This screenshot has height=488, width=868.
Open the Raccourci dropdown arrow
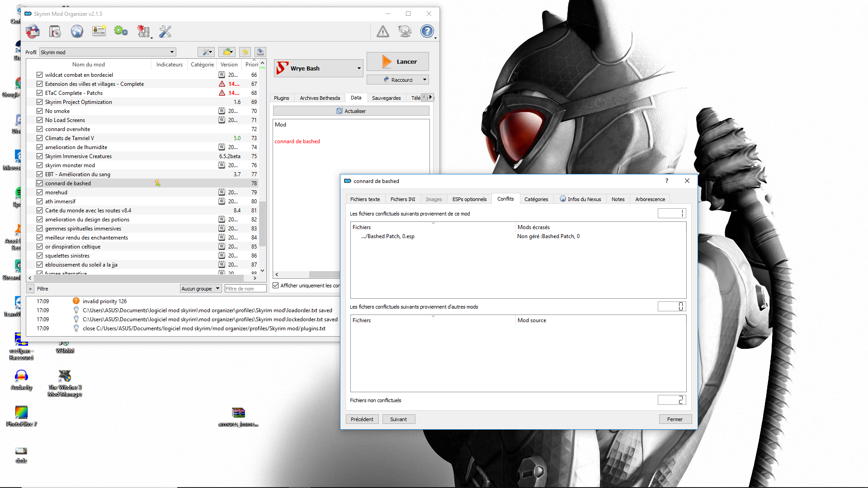click(425, 80)
